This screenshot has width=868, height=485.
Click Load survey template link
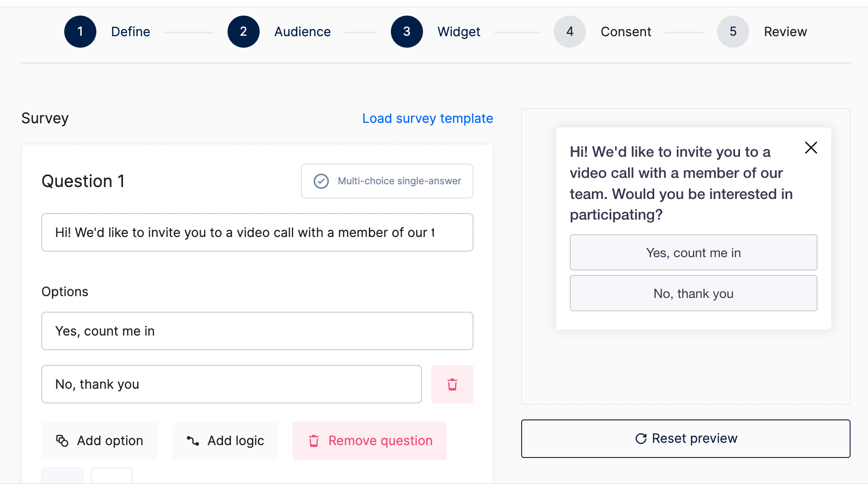(x=428, y=118)
